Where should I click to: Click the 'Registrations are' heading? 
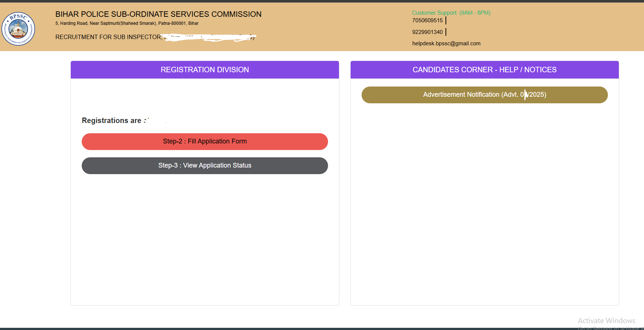click(x=111, y=120)
